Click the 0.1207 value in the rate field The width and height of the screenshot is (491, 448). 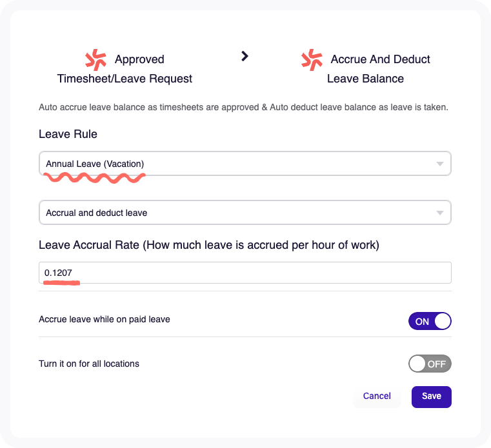coord(58,273)
